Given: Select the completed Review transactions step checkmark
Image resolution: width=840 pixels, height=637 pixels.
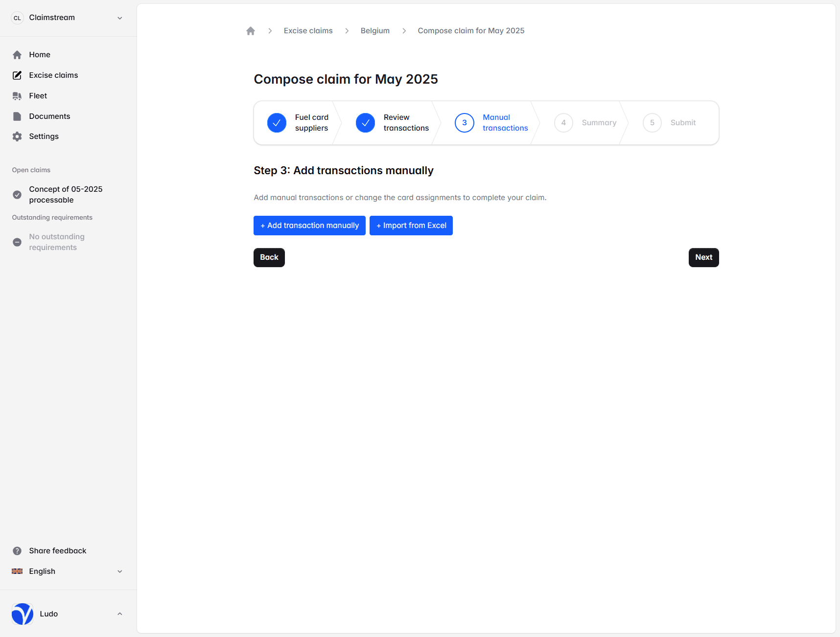Looking at the screenshot, I should [x=365, y=123].
